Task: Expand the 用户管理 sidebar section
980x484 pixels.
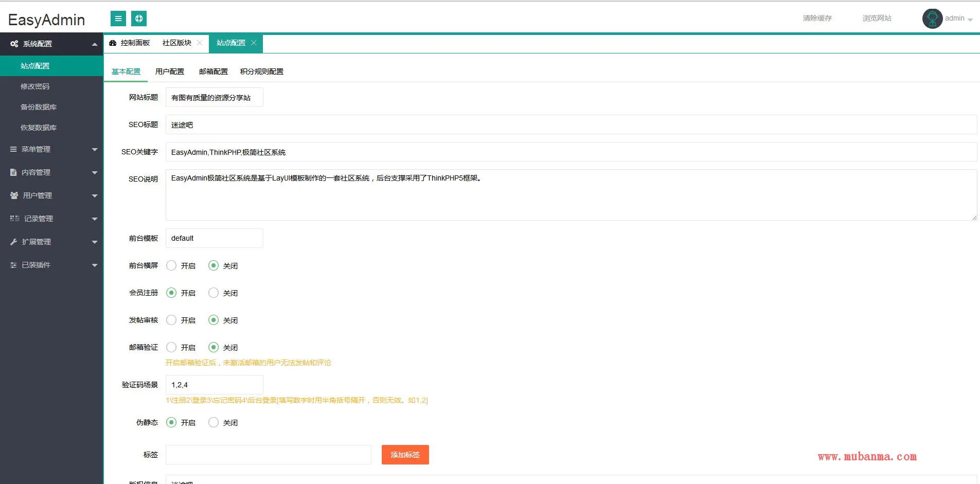Action: click(51, 195)
